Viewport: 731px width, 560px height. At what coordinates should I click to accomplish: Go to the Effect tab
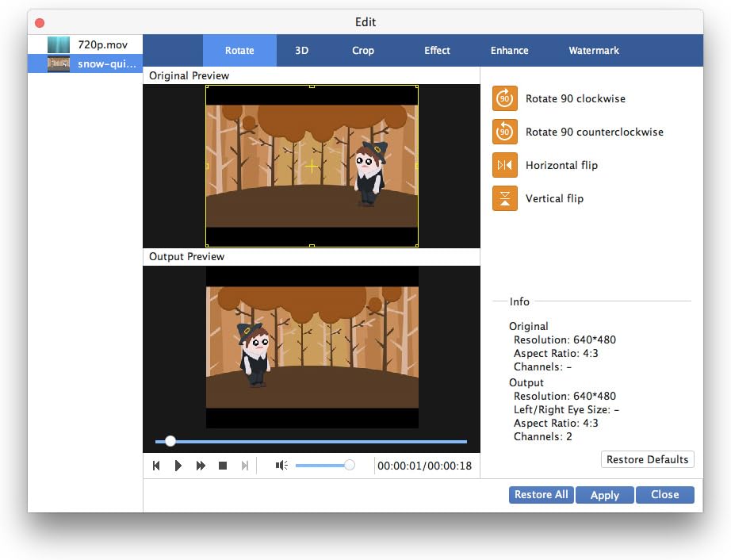437,50
